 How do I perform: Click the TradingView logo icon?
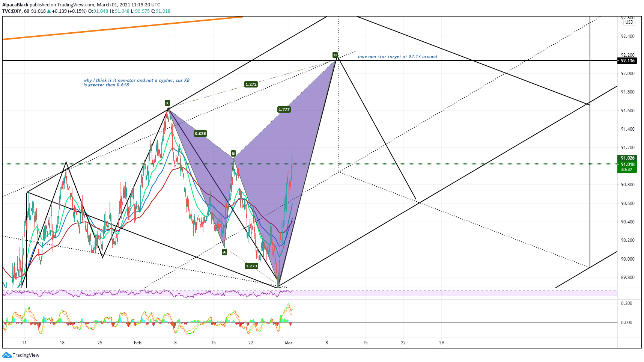[7, 355]
